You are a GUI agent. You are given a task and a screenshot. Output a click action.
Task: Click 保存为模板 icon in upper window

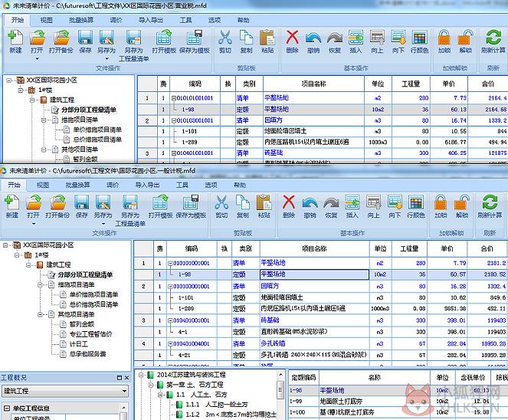click(195, 38)
